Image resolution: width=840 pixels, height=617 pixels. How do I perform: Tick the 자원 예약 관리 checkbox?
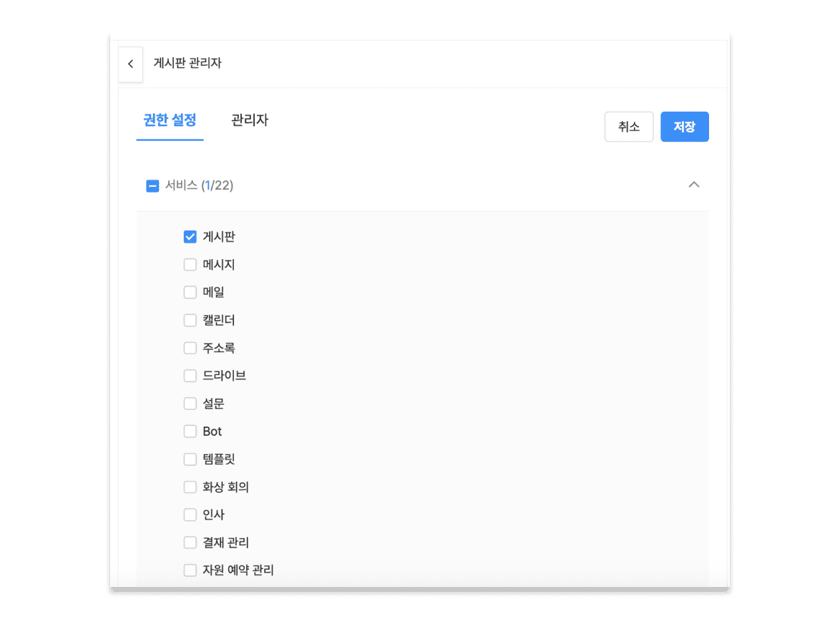(x=190, y=570)
